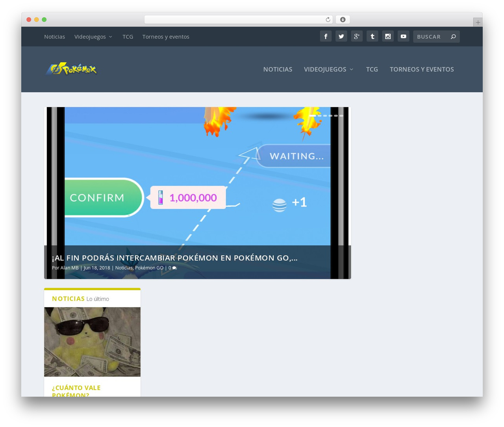
Task: Open Noticias category link under headline
Action: [x=124, y=268]
